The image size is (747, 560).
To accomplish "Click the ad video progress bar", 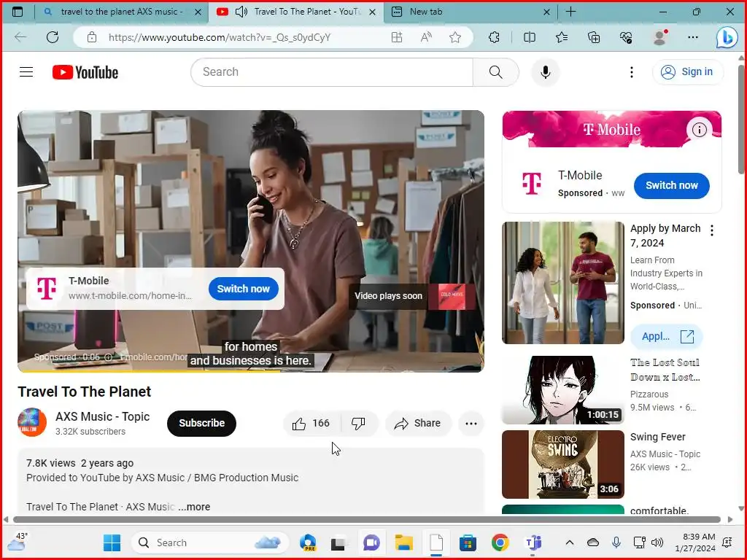I will click(x=251, y=371).
